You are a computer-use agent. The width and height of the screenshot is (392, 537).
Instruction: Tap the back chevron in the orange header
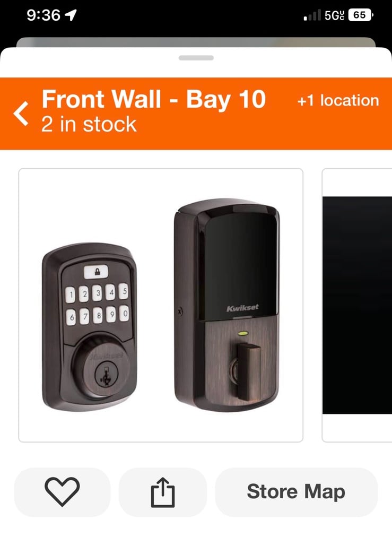[x=21, y=114]
